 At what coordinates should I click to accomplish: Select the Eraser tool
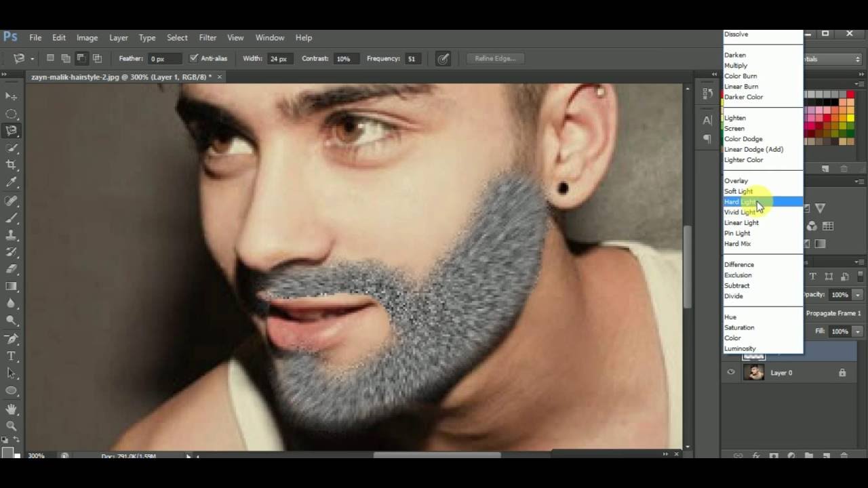(x=11, y=269)
